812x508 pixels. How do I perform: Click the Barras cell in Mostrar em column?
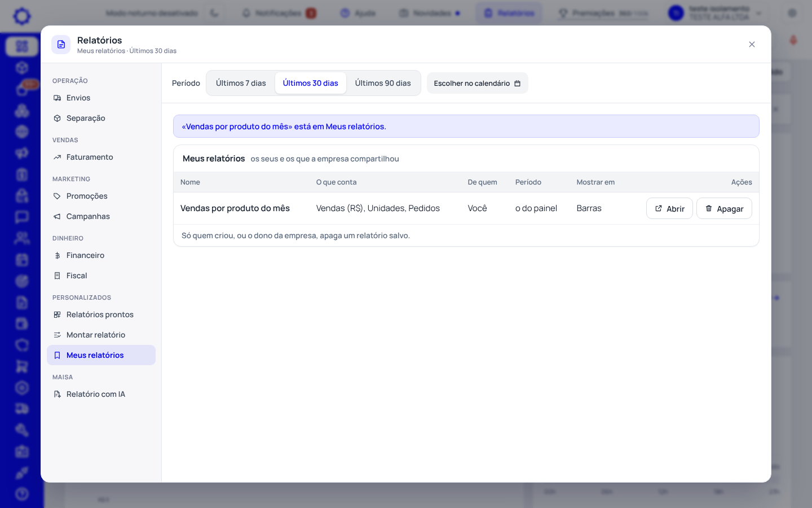pyautogui.click(x=589, y=208)
